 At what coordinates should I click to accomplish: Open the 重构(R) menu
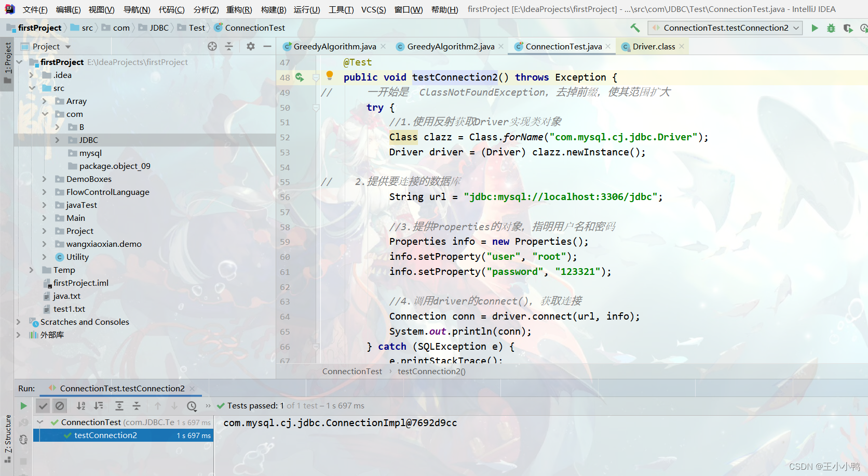pyautogui.click(x=239, y=9)
